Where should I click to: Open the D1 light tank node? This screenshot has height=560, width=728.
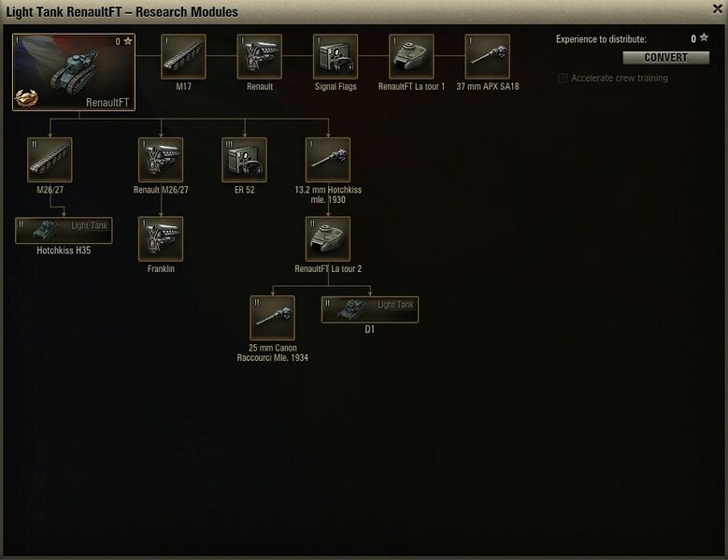370,309
